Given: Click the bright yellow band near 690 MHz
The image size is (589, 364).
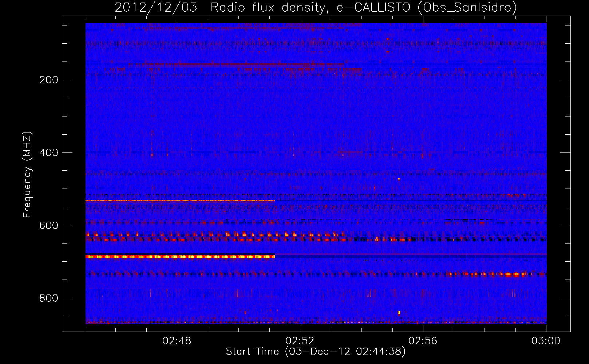Looking at the screenshot, I should (180, 256).
